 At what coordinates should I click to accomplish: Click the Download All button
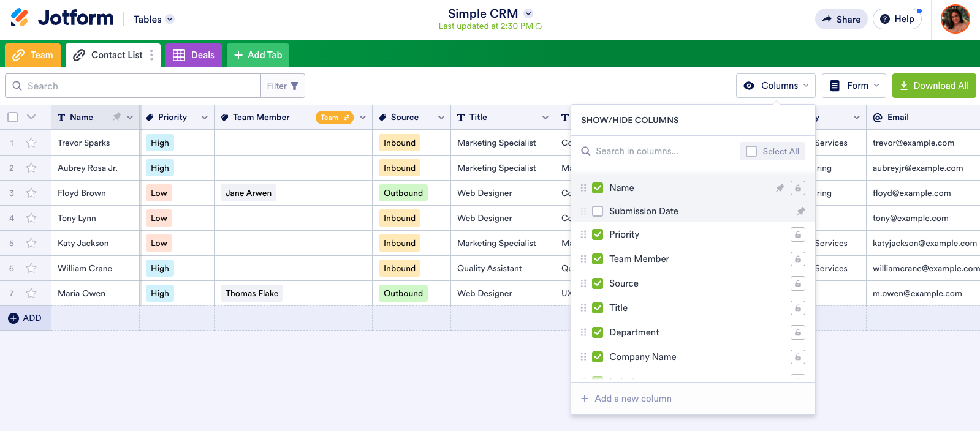(x=934, y=86)
